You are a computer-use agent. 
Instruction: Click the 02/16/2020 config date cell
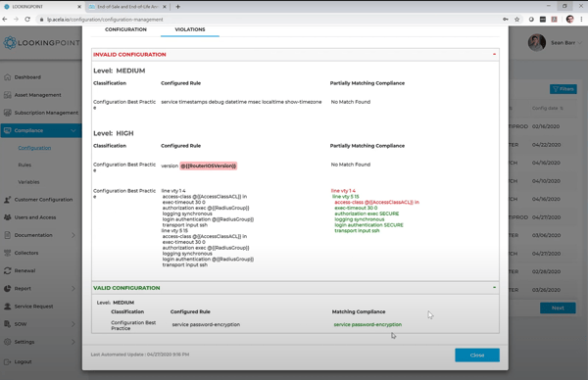(546, 126)
